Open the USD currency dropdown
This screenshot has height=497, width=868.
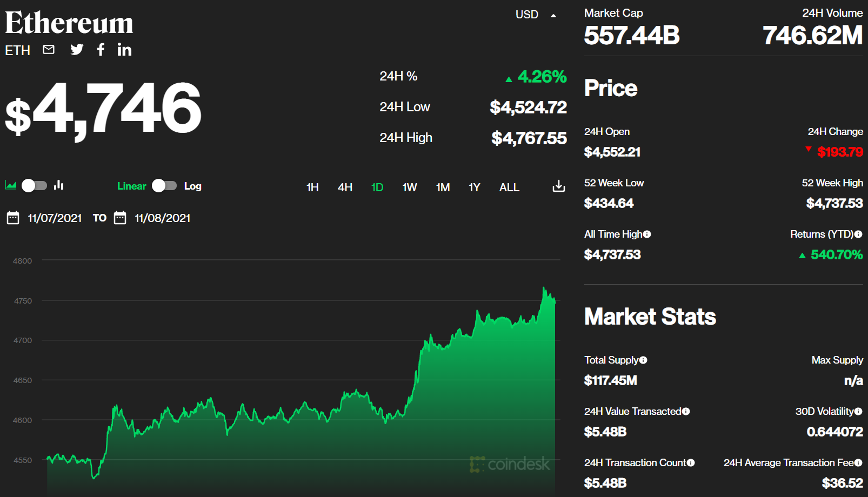point(535,15)
